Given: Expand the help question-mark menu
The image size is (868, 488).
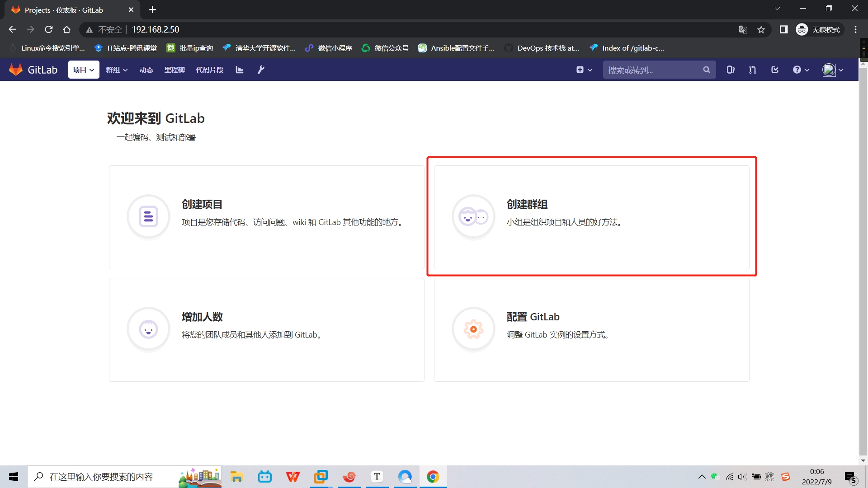Looking at the screenshot, I should click(801, 70).
